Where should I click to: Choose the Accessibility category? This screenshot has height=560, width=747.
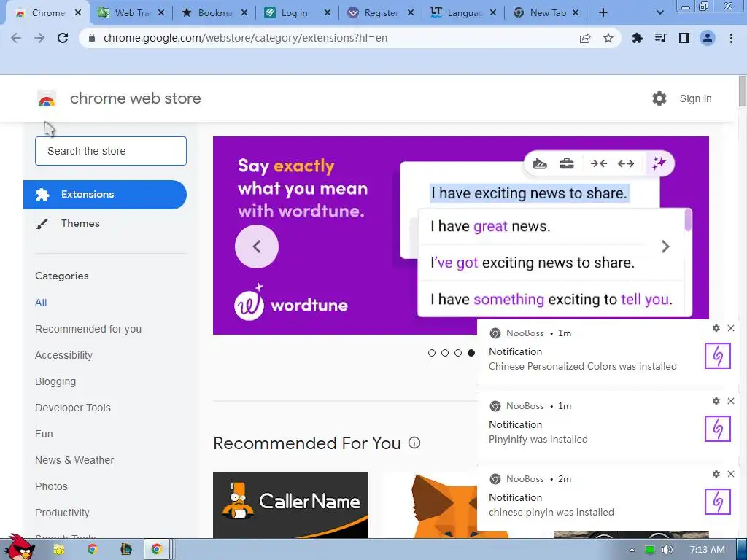pyautogui.click(x=64, y=355)
